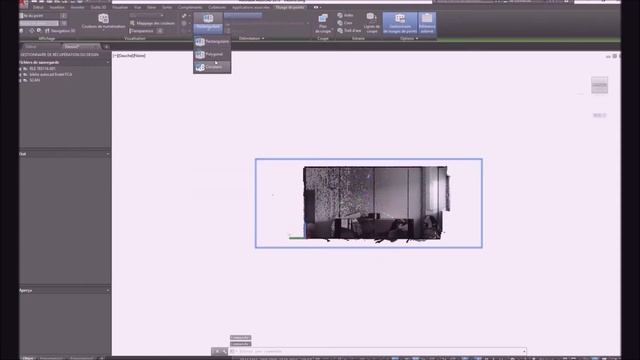Click the Lignes de coupe icon

(371, 18)
